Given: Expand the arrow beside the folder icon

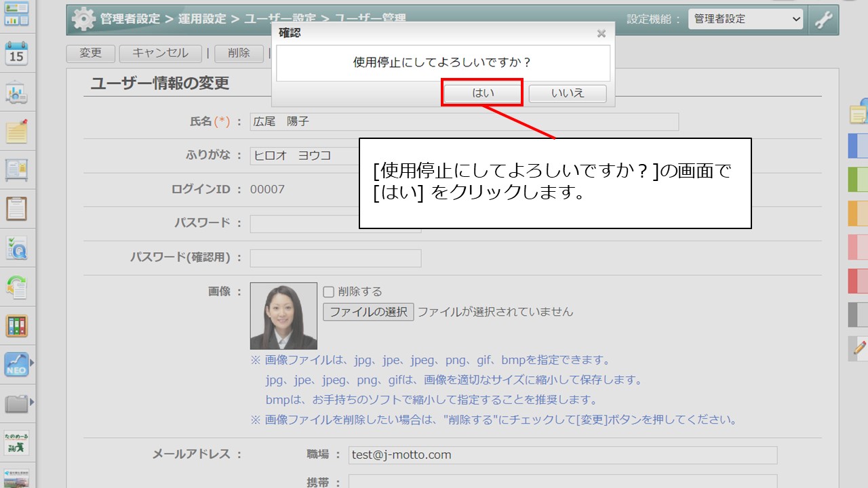Looking at the screenshot, I should click(x=33, y=402).
